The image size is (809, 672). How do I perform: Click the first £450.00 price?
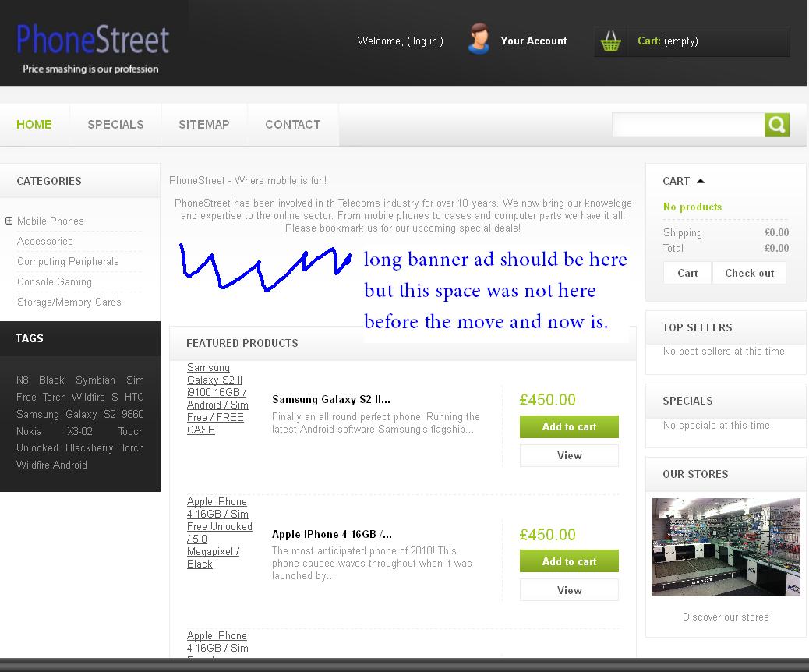tap(547, 399)
